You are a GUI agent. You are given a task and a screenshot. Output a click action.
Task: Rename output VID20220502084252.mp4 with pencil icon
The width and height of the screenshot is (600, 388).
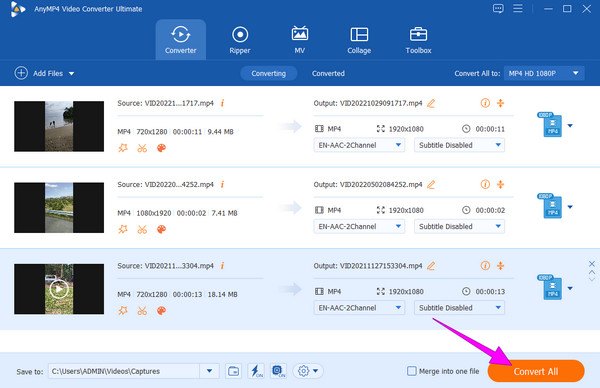431,185
